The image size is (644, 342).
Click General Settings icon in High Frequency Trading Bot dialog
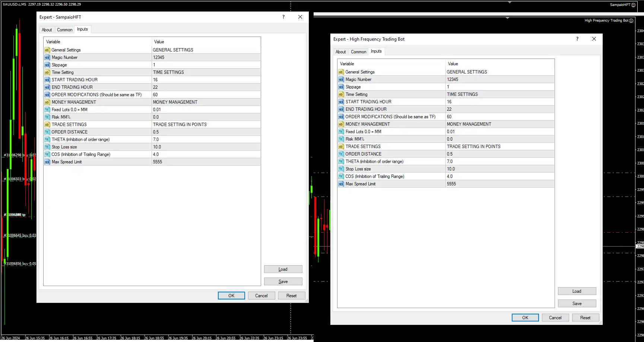coord(341,72)
